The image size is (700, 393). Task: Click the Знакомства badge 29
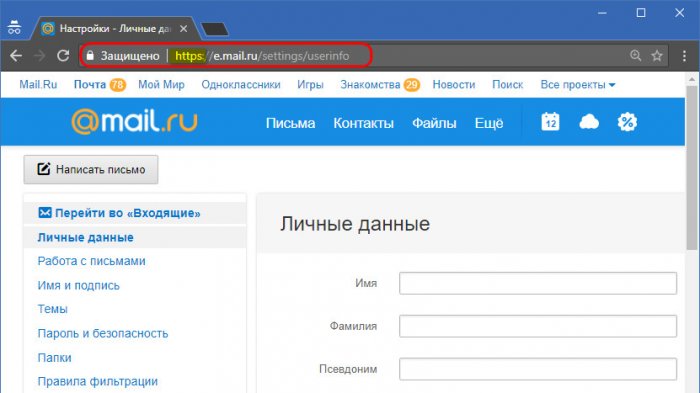point(412,84)
